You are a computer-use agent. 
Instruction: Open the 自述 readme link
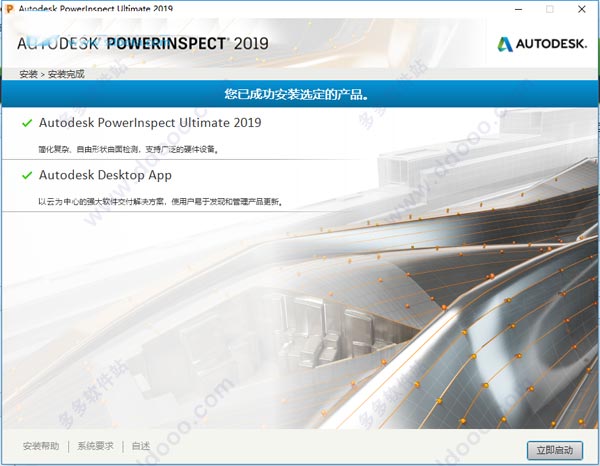[141, 446]
